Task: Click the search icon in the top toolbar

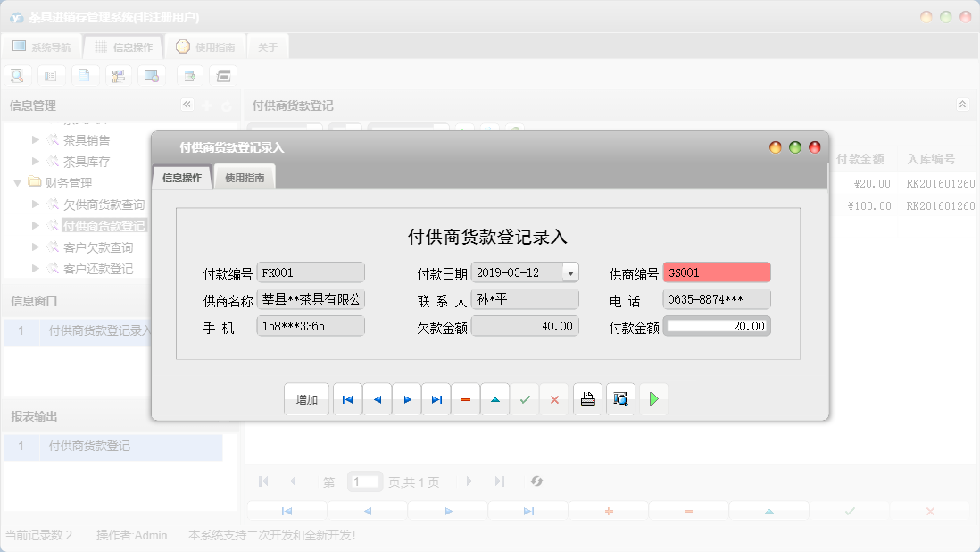Action: tap(17, 75)
